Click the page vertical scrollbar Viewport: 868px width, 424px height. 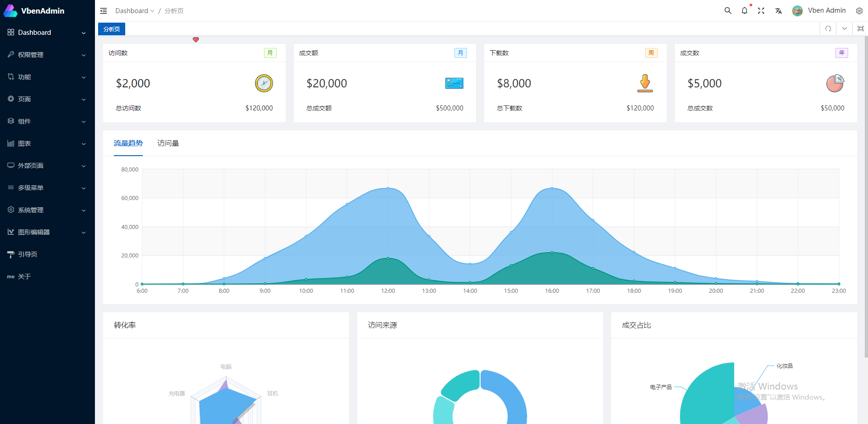(x=866, y=197)
